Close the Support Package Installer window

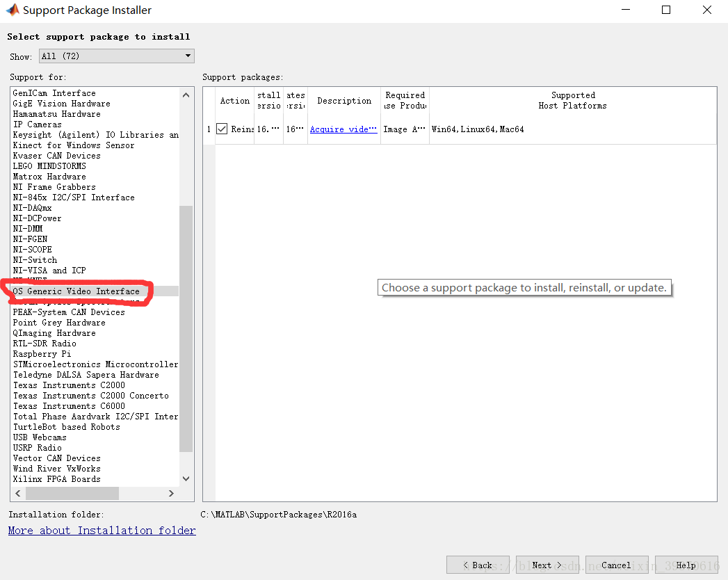(x=706, y=10)
